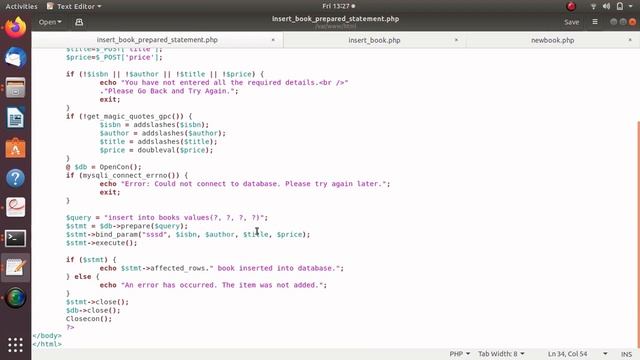The height and width of the screenshot is (360, 640).
Task: Click the $stmt = $db->prepare($query); line
Action: pos(127,226)
